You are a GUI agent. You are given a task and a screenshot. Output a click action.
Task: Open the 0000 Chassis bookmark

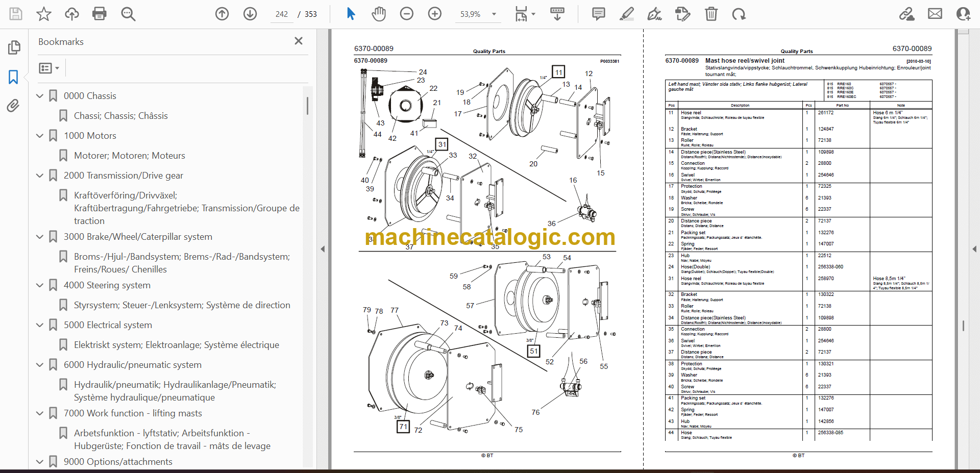coord(90,96)
